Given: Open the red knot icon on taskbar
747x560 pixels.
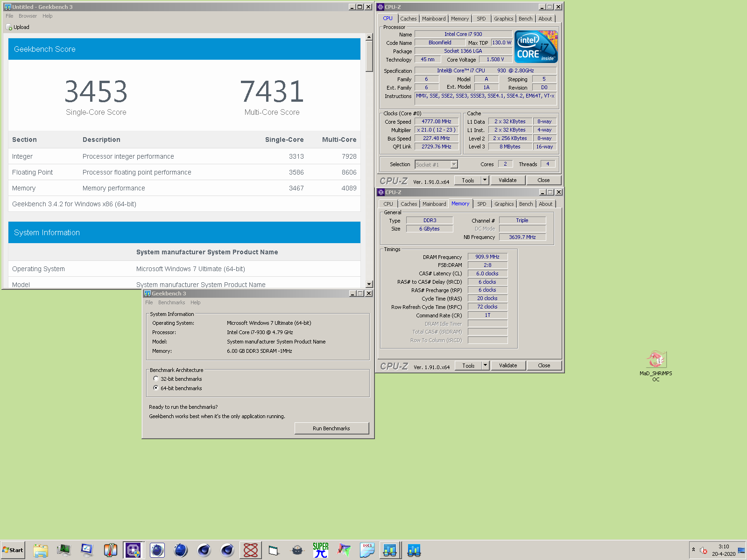Looking at the screenshot, I should click(251, 550).
